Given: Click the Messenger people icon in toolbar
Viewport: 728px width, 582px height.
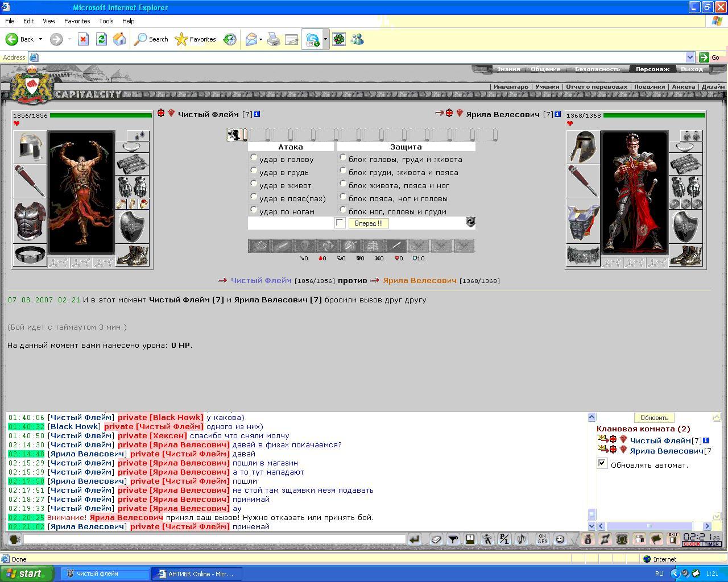Looking at the screenshot, I should (357, 39).
